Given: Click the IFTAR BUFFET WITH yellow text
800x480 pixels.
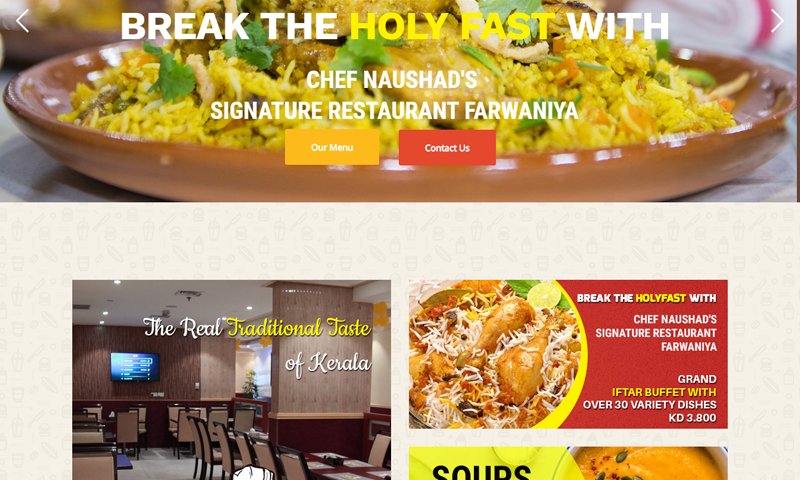Looking at the screenshot, I should pos(664,392).
